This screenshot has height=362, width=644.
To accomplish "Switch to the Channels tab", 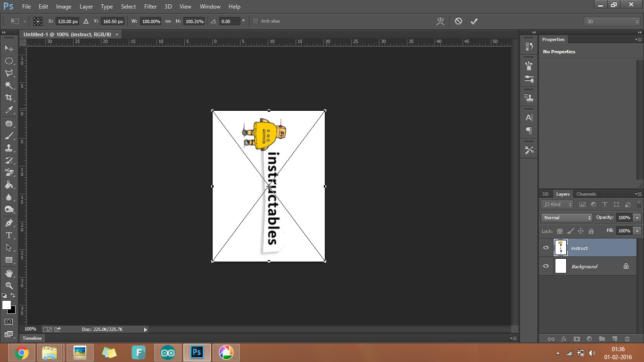I will pyautogui.click(x=586, y=194).
